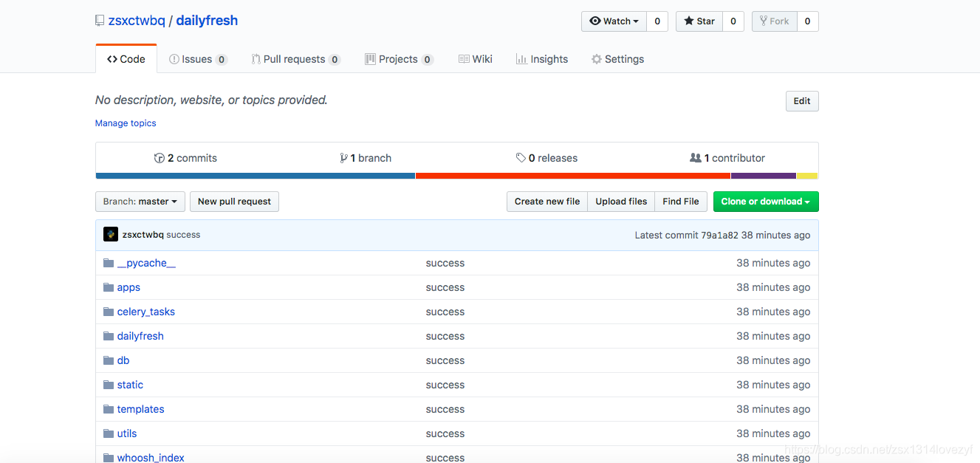Open the 2 commits history
Viewport: 980px width, 463px height.
click(185, 158)
